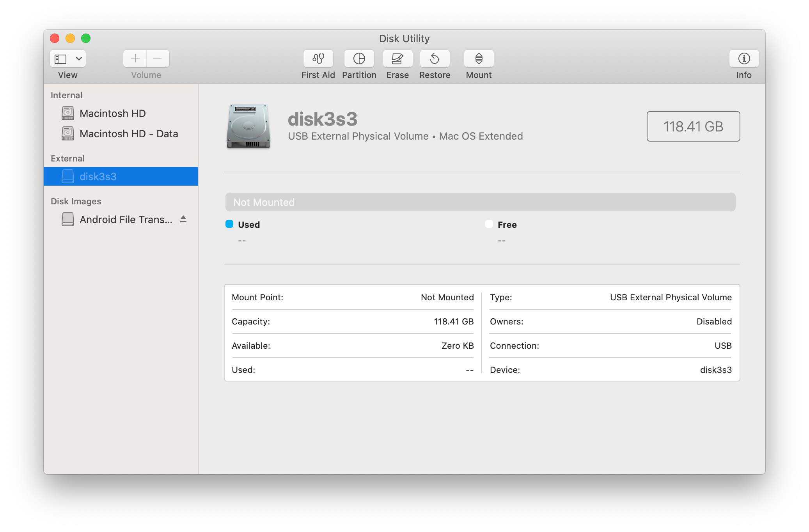The height and width of the screenshot is (532, 809).
Task: Eject the Android File Transfer image
Action: (183, 219)
